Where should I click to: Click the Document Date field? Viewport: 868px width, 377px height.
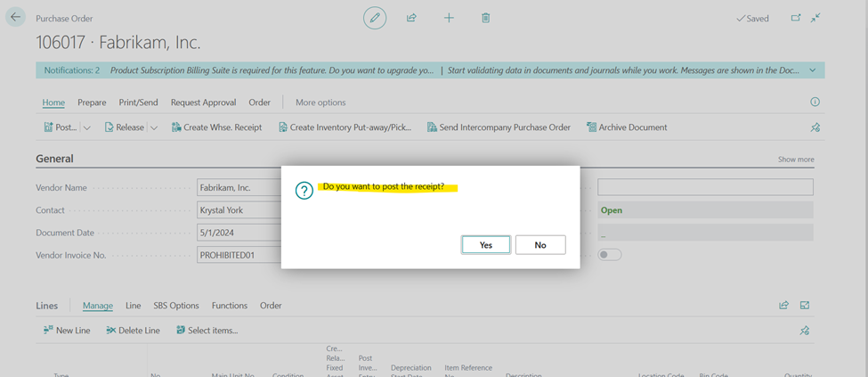(x=239, y=233)
